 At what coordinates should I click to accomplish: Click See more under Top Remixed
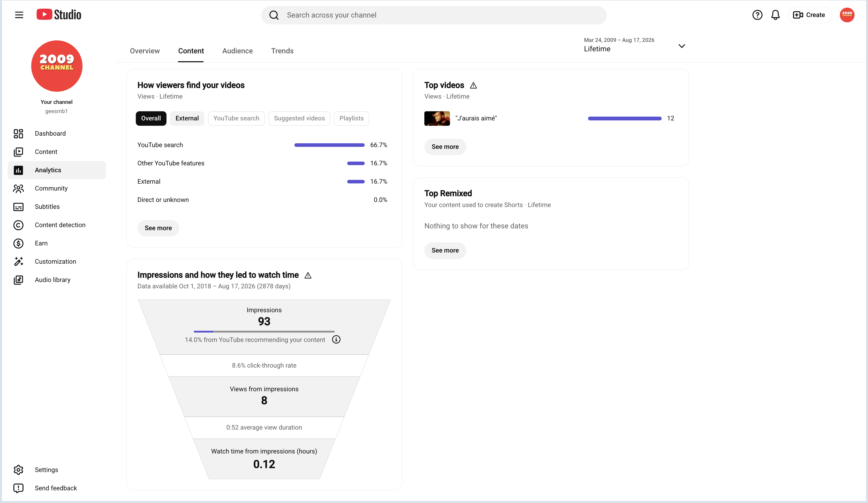(445, 250)
